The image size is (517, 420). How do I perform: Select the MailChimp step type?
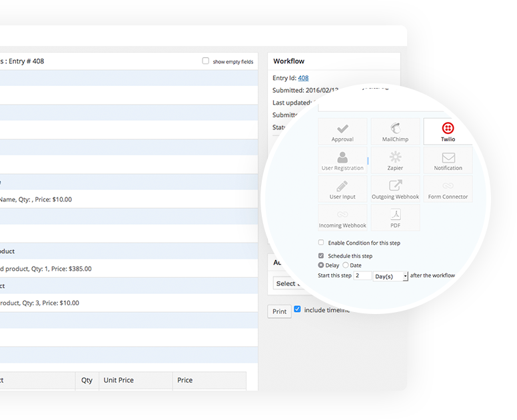(x=395, y=131)
